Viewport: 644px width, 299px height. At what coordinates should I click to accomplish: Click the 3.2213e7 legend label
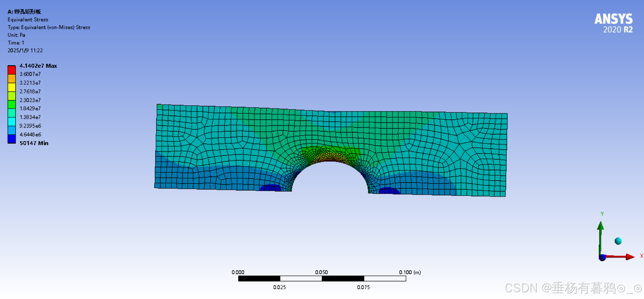tap(30, 83)
